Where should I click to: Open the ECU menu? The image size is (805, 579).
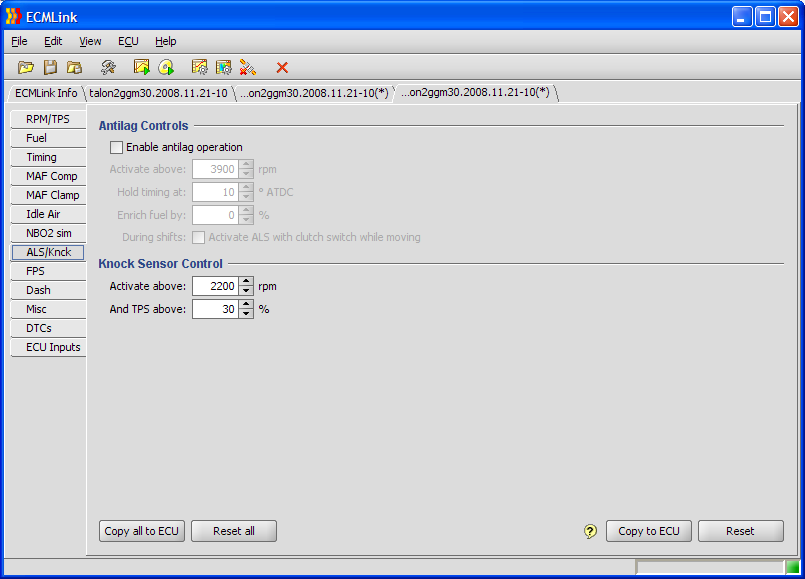tap(128, 41)
